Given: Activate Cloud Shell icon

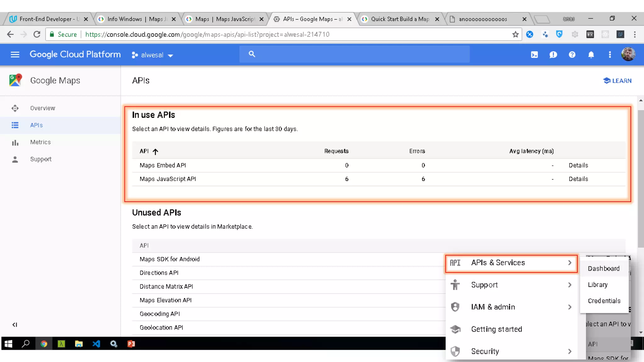Looking at the screenshot, I should pos(534,55).
